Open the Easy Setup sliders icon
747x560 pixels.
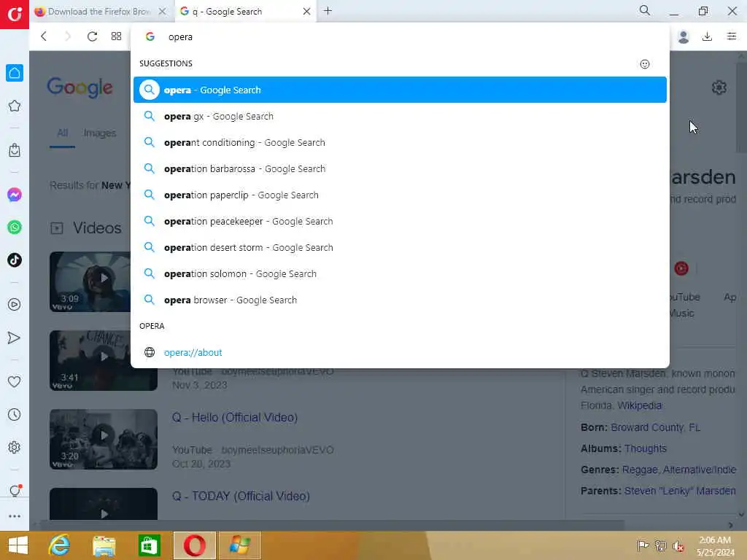pyautogui.click(x=732, y=36)
